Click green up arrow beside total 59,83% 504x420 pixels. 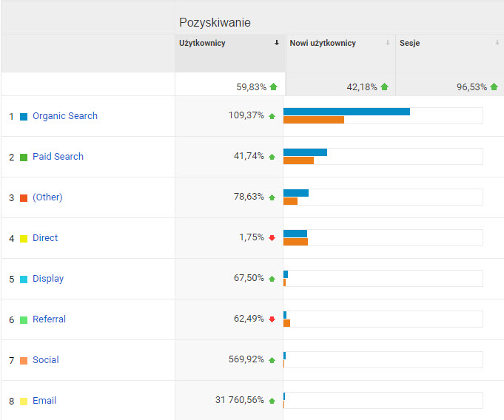273,87
